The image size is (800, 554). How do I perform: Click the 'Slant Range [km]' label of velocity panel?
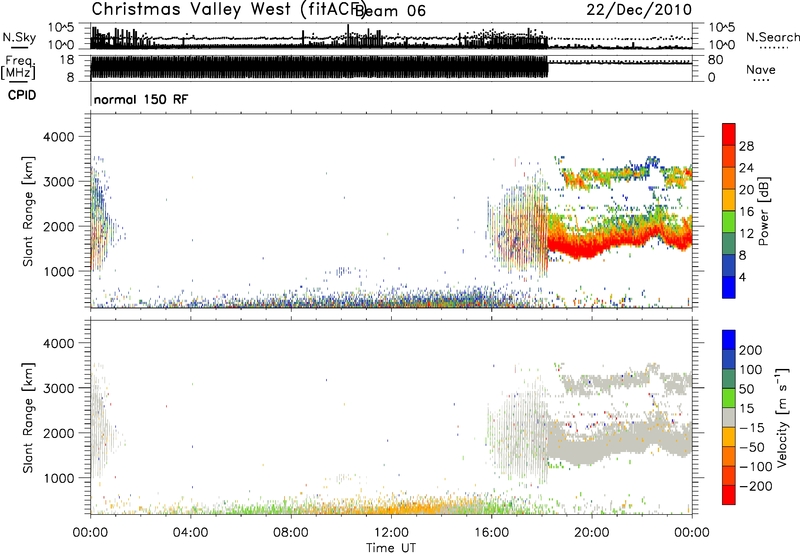[28, 418]
